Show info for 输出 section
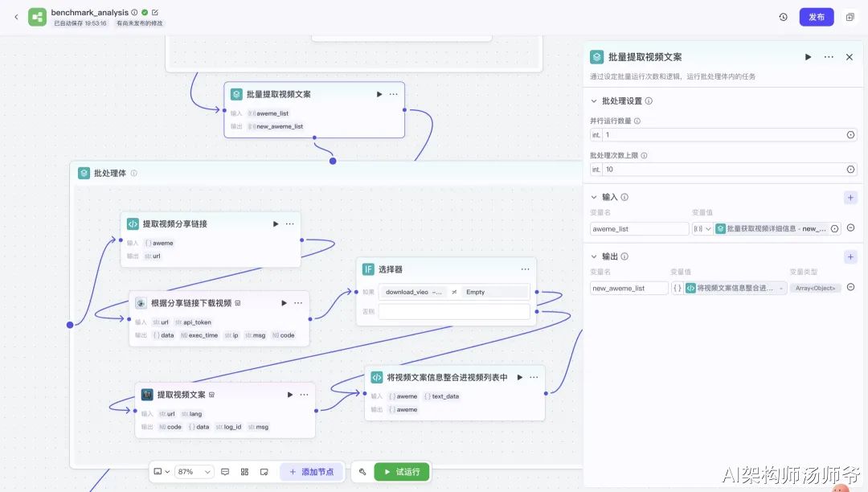 pos(624,256)
